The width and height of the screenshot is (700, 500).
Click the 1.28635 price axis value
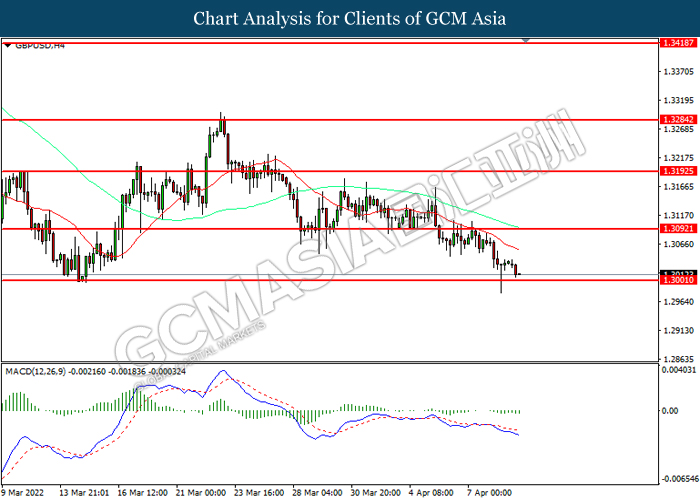click(679, 359)
